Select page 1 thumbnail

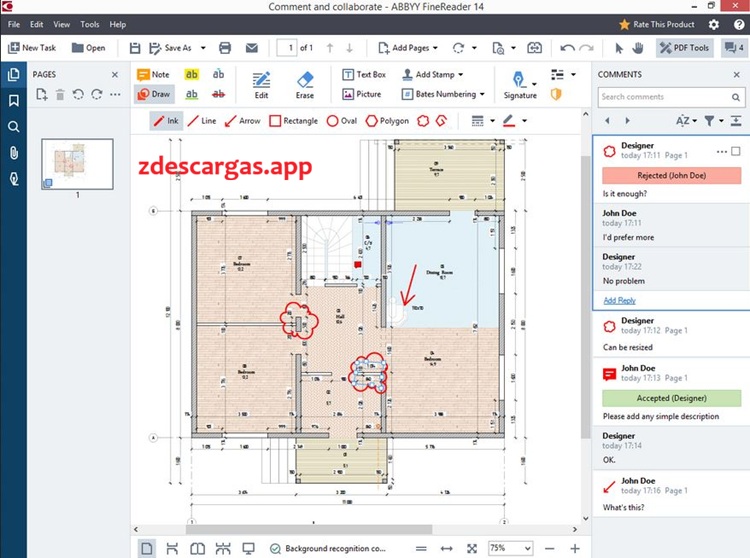pos(77,164)
